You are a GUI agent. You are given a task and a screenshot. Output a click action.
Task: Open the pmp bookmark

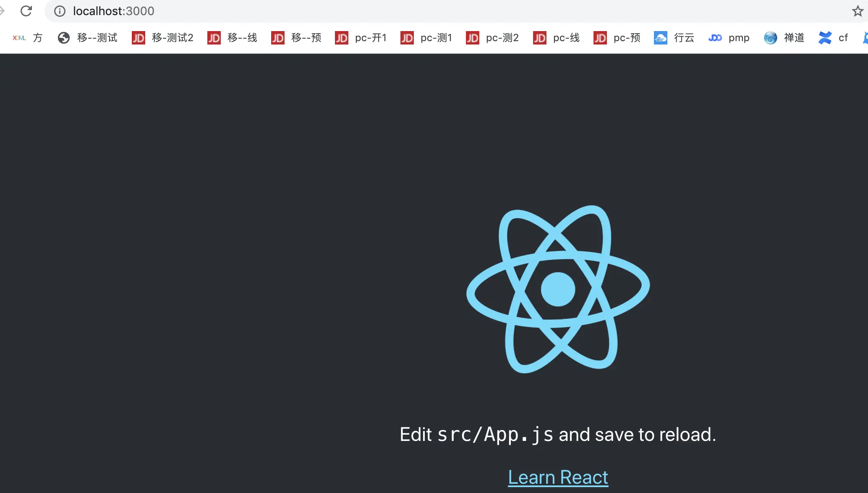pyautogui.click(x=729, y=38)
